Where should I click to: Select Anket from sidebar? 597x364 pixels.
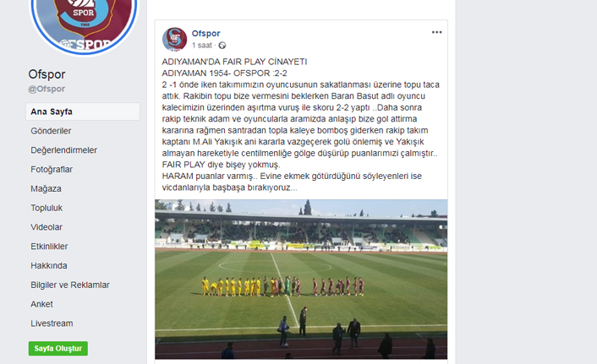41,304
